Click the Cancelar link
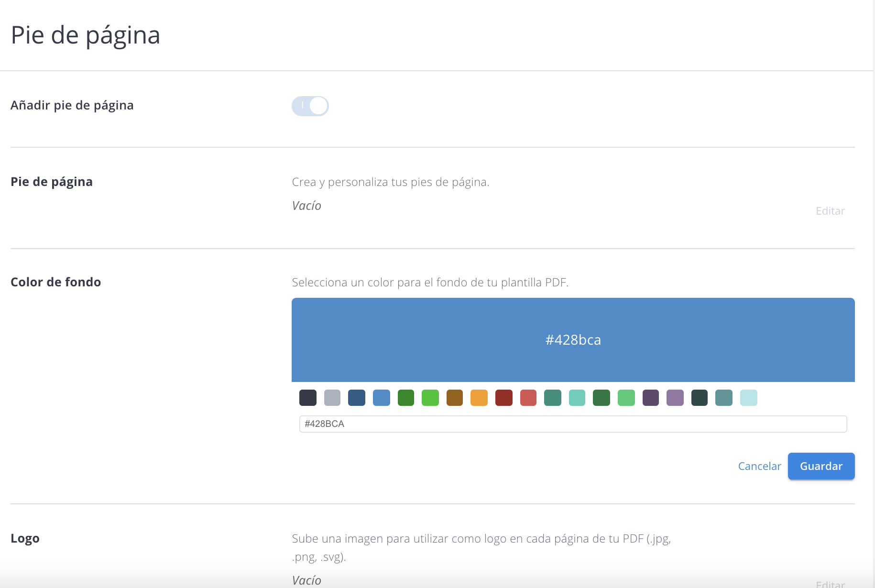Viewport: 875px width, 588px height. pyautogui.click(x=759, y=466)
